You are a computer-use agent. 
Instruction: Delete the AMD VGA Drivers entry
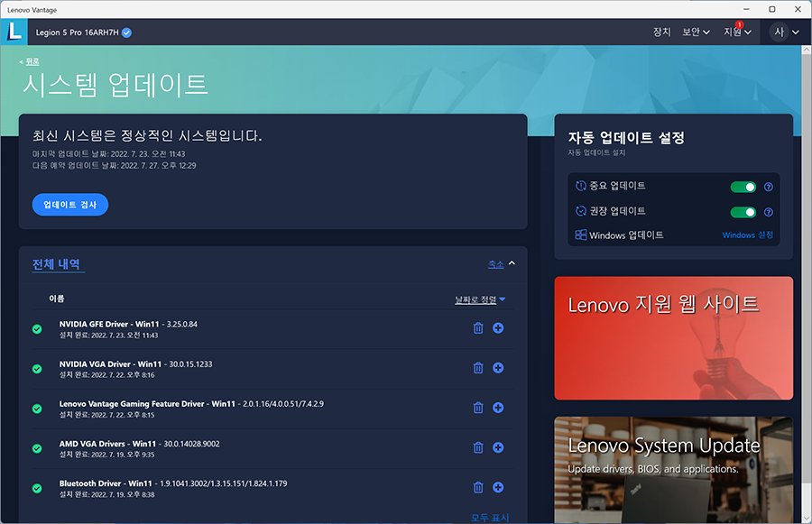[x=478, y=447]
